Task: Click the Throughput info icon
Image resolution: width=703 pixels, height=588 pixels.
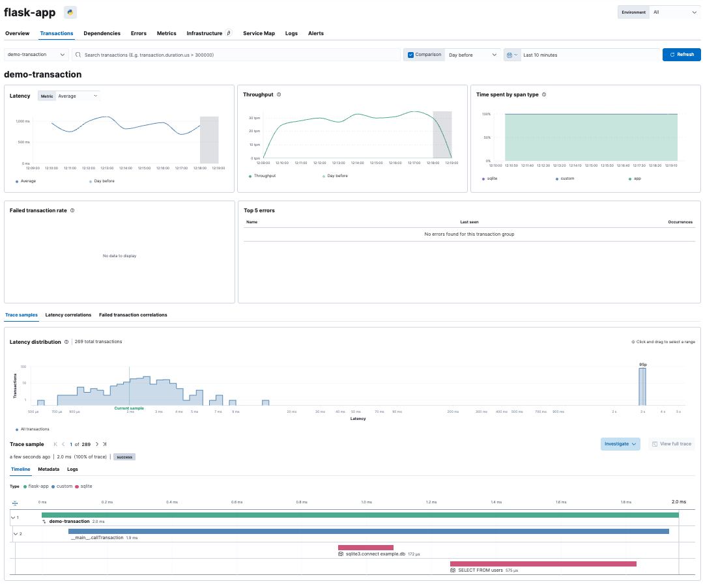Action: [x=279, y=94]
